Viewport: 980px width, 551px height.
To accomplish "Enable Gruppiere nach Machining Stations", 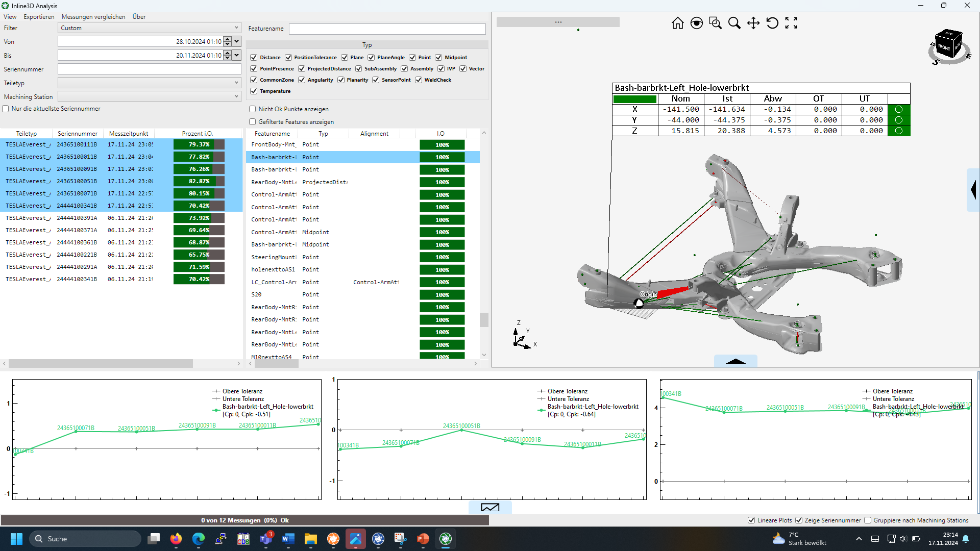I will [x=867, y=520].
